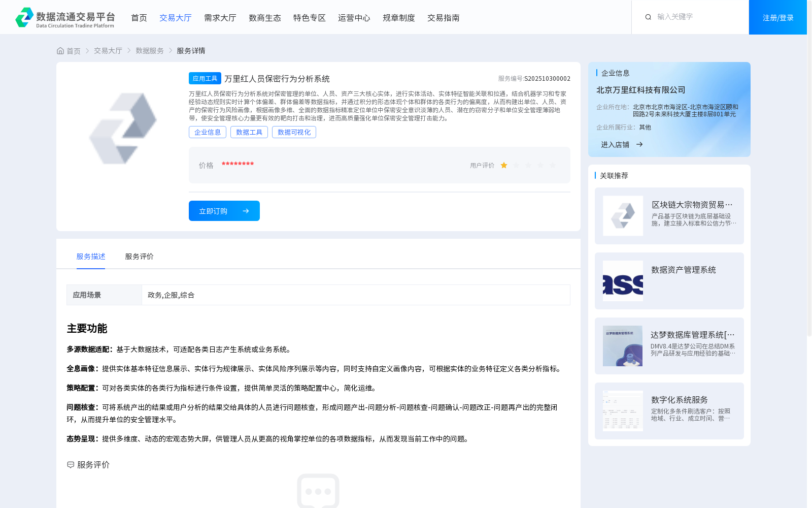This screenshot has height=508, width=812.
Task: Click the third rating star
Action: 528,165
